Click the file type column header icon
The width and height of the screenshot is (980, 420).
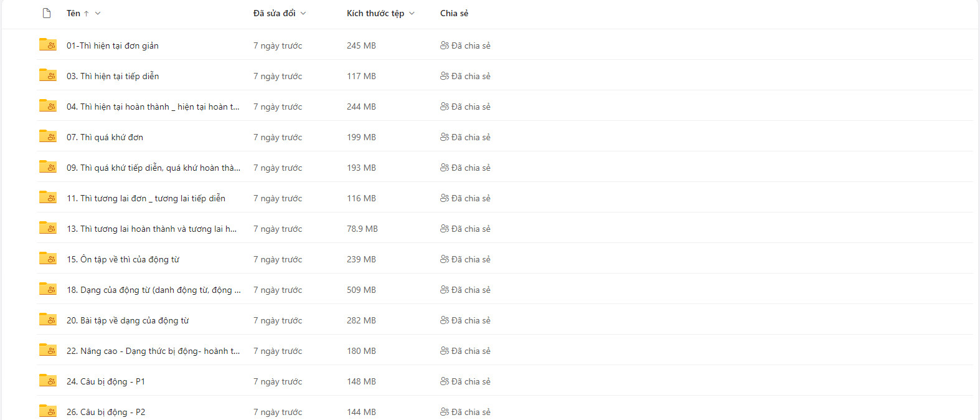pyautogui.click(x=47, y=13)
